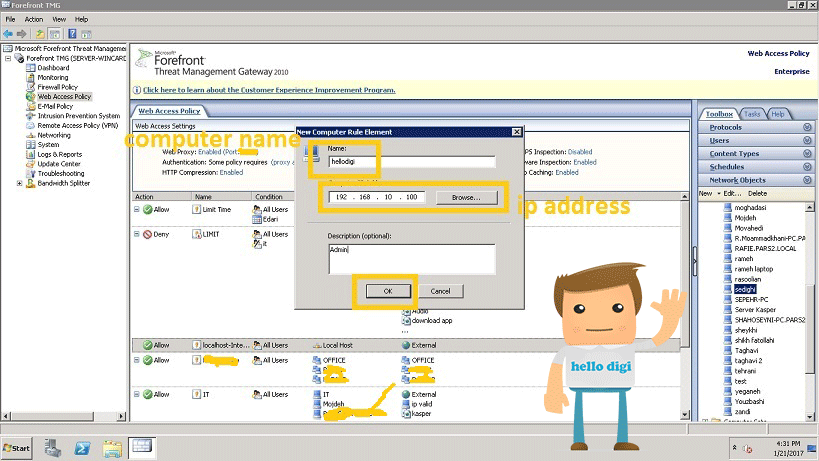This screenshot has width=819, height=461.
Task: Select the SEPEHR-PC computer object
Action: tap(751, 300)
